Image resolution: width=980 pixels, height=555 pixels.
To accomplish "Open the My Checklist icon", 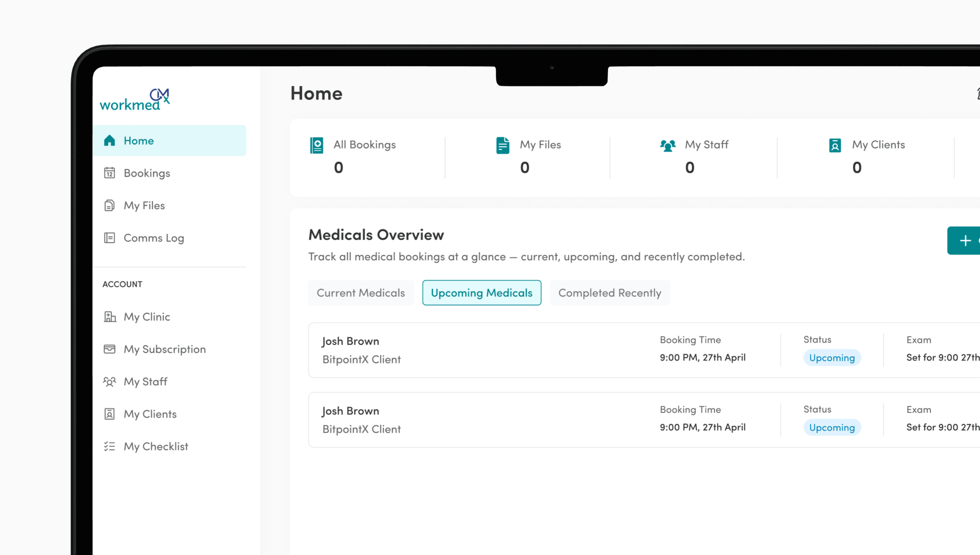I will tap(109, 446).
